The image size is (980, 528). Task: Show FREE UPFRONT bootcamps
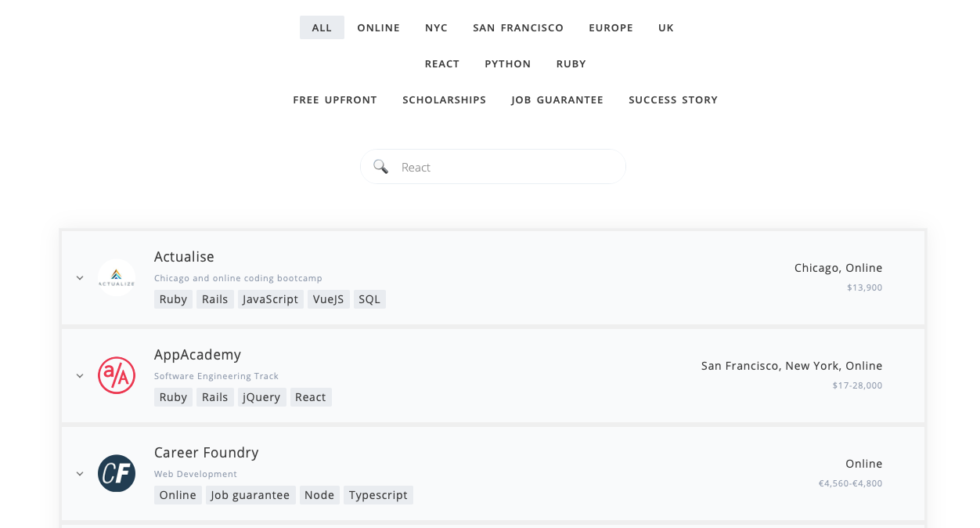click(335, 99)
